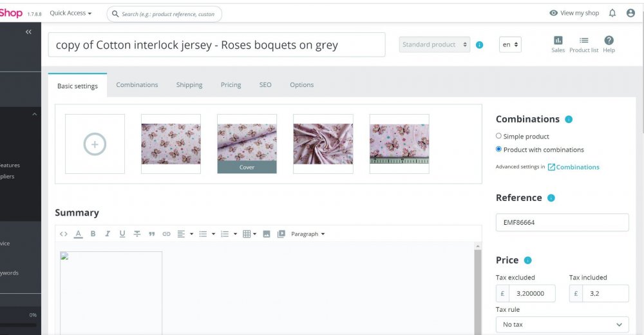Collapse sidebar section with up chevron
Screen dimensions: 644x335
[x=35, y=114]
